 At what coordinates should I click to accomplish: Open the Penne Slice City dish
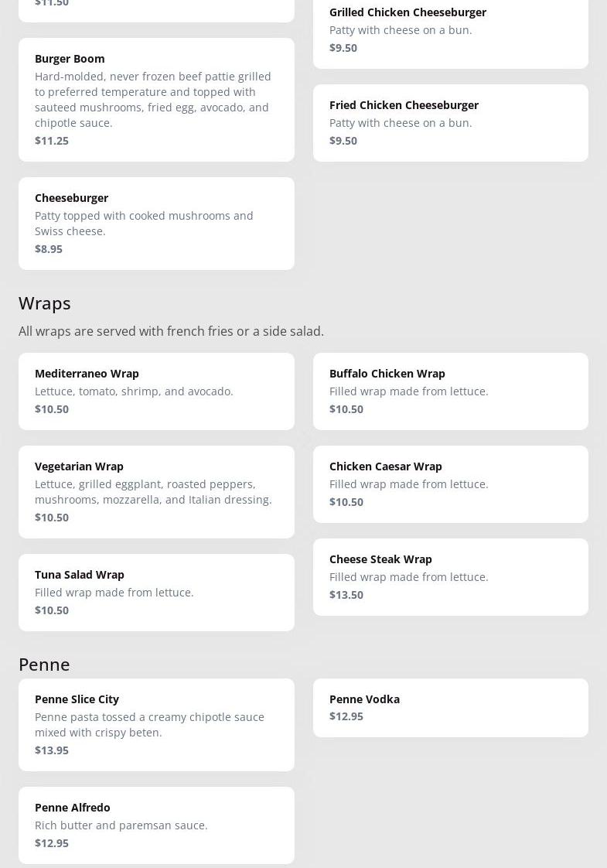point(156,724)
